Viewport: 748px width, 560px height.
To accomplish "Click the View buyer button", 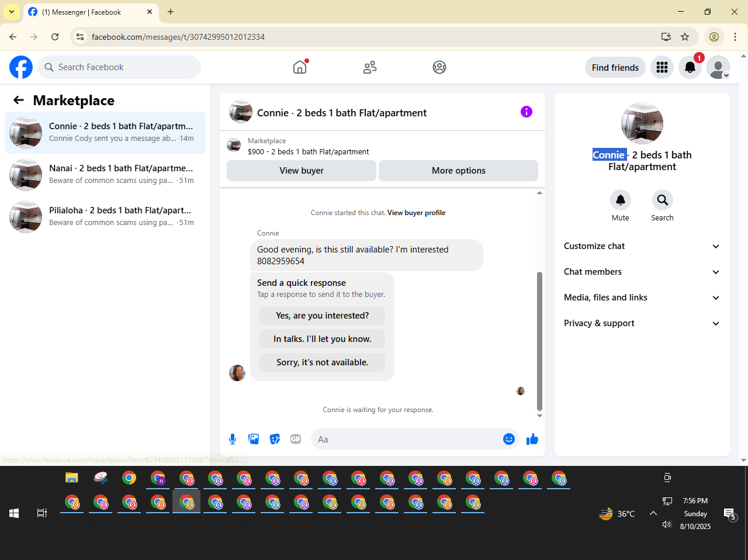I will (302, 171).
